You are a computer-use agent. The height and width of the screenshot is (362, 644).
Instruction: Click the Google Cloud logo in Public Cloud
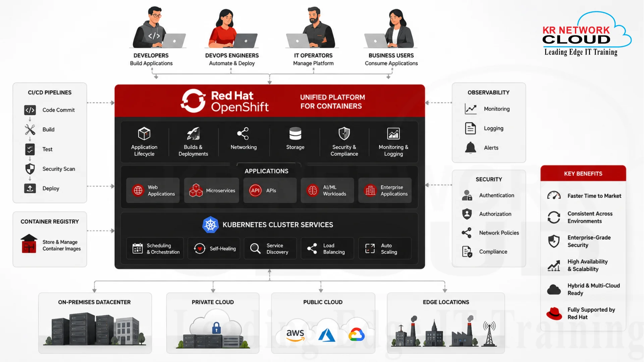[356, 334]
